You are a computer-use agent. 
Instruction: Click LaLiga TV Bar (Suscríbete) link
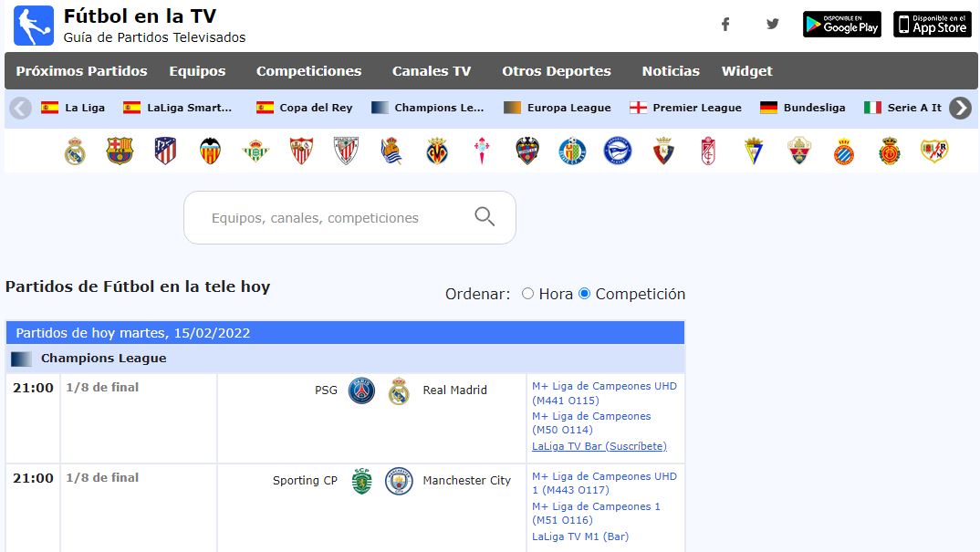(x=599, y=446)
